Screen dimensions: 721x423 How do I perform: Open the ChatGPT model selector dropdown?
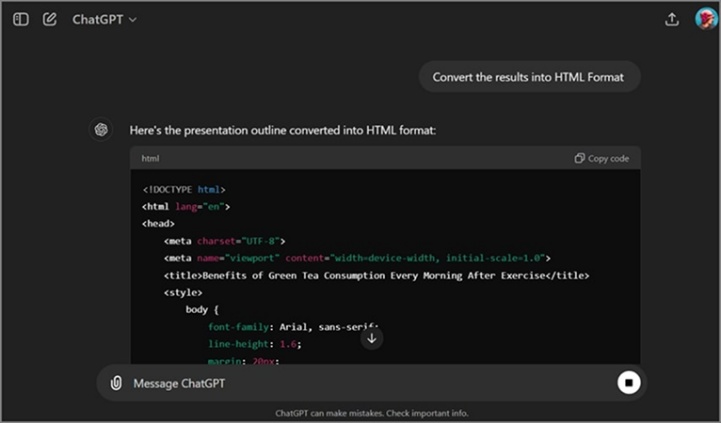pos(104,19)
